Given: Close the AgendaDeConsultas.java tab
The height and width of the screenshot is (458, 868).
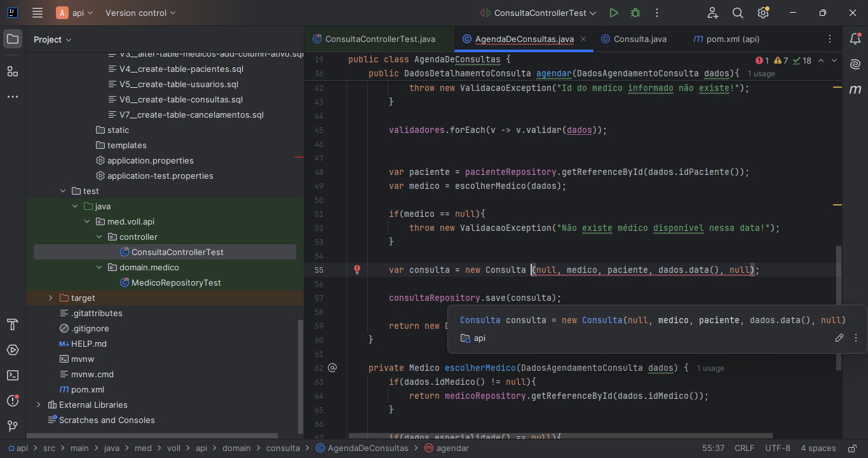Looking at the screenshot, I should (x=583, y=39).
